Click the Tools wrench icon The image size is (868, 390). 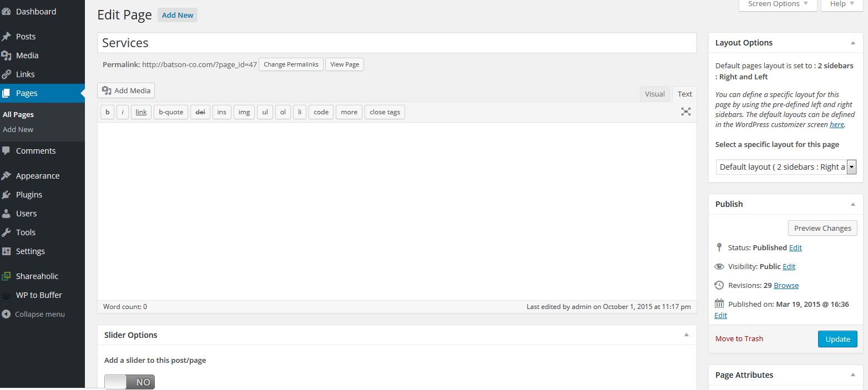click(6, 232)
